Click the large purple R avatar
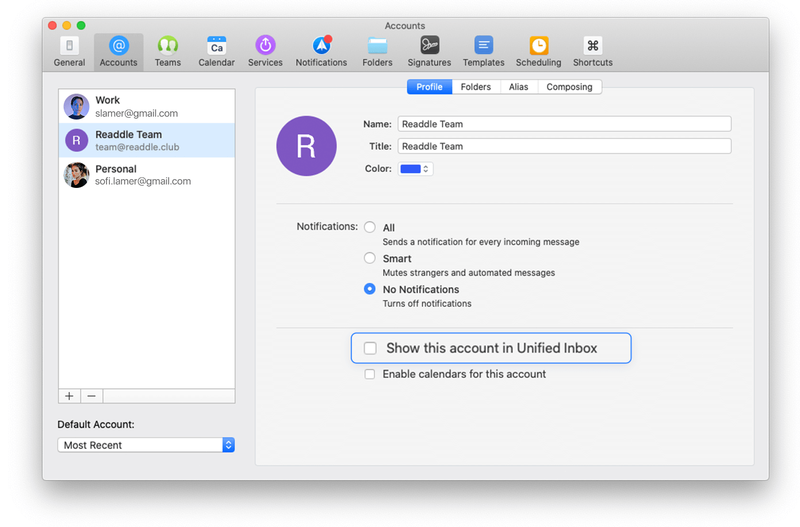The height and width of the screenshot is (527, 800). coord(306,146)
